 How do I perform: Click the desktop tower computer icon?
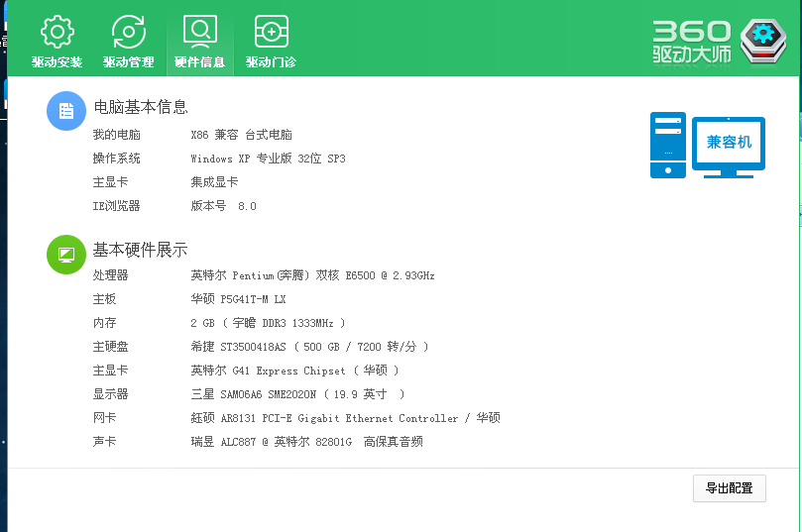coord(667,145)
